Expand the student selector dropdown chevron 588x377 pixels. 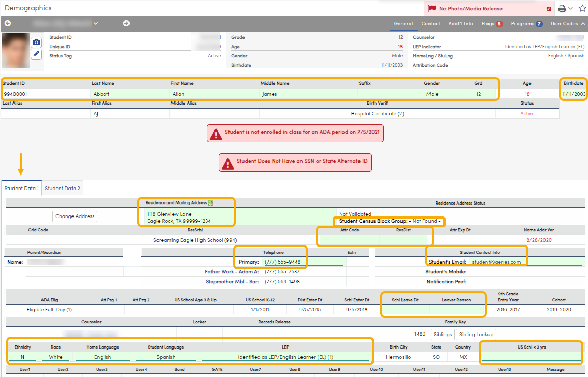(x=96, y=23)
